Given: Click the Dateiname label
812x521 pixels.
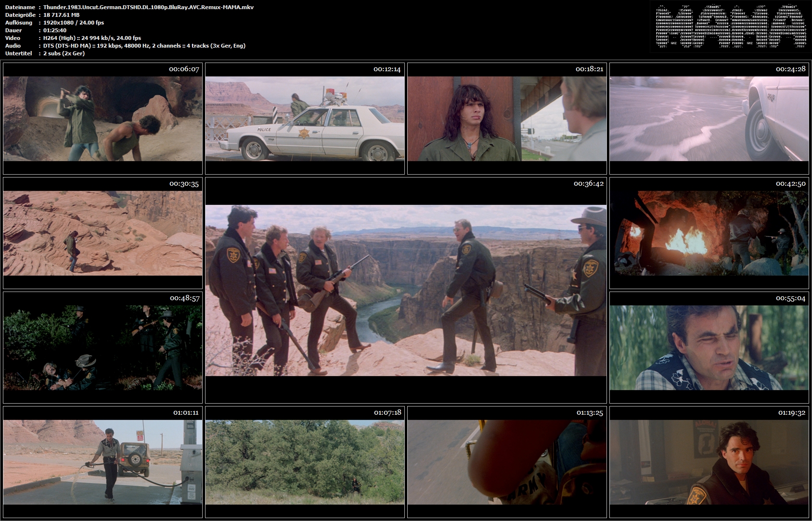Looking at the screenshot, I should 20,7.
